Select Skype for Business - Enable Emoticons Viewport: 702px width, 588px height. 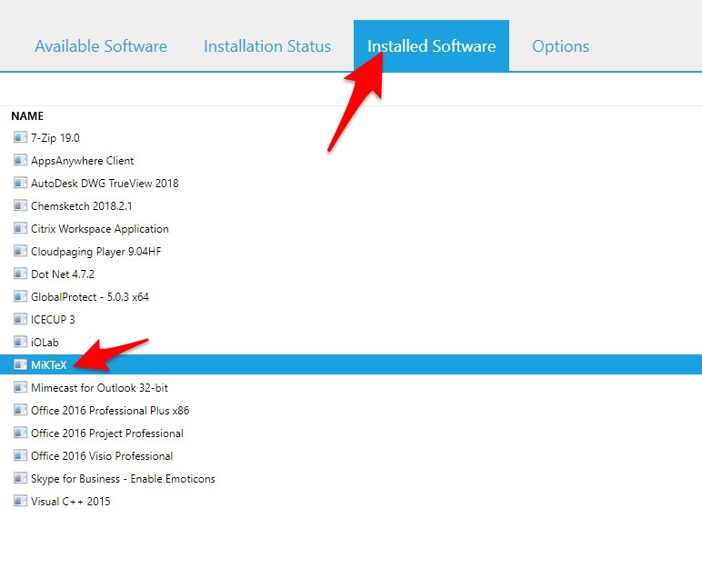[x=123, y=479]
